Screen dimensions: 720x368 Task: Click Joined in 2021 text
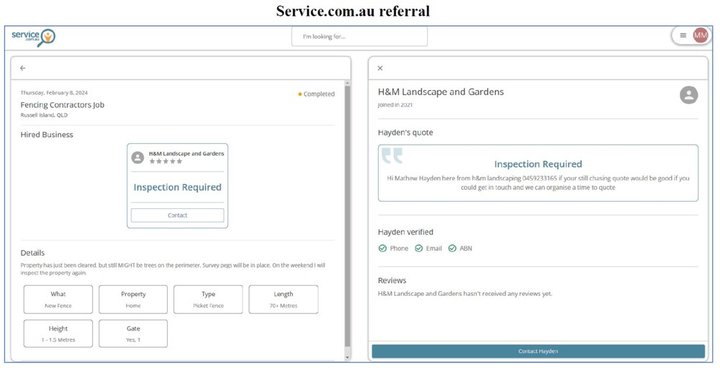tap(395, 105)
